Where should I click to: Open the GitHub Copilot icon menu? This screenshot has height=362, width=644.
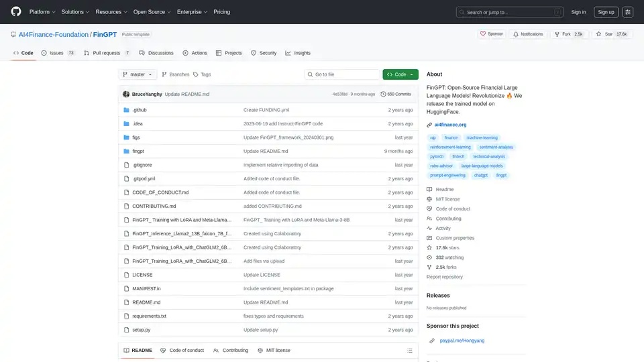tap(628, 11)
